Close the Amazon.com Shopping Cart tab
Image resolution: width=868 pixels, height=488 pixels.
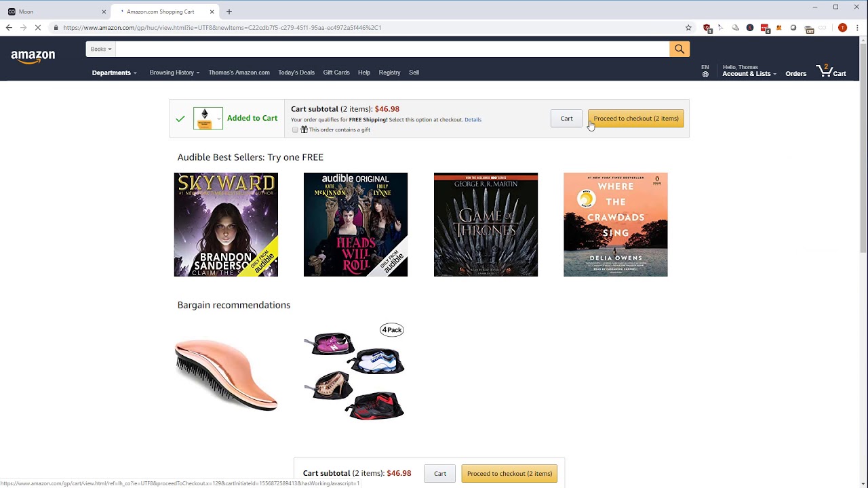click(x=212, y=12)
